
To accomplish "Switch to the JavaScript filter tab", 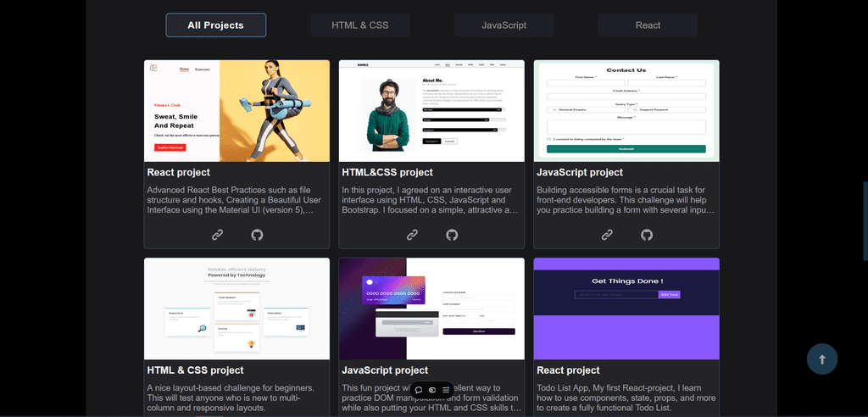I will pos(504,25).
